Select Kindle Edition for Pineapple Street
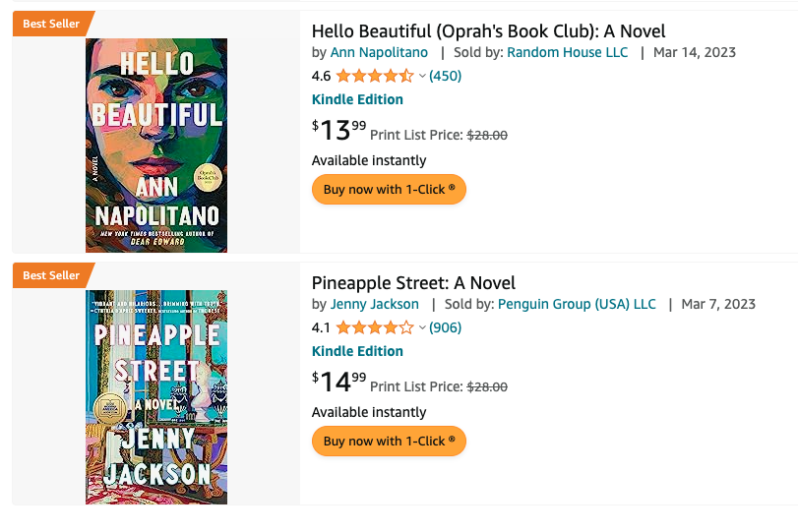798x532 pixels. tap(357, 351)
